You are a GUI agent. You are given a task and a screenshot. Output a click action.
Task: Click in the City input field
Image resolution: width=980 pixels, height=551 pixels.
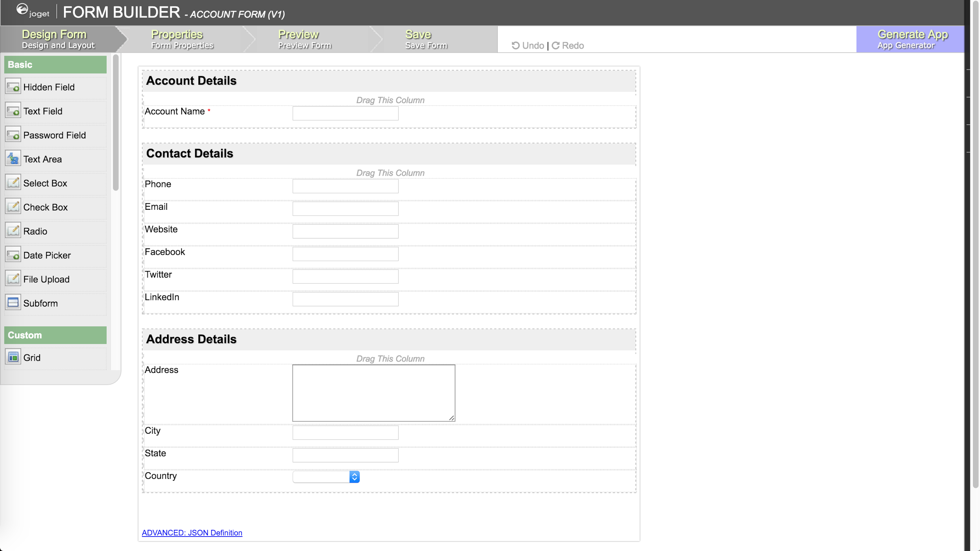pos(345,433)
